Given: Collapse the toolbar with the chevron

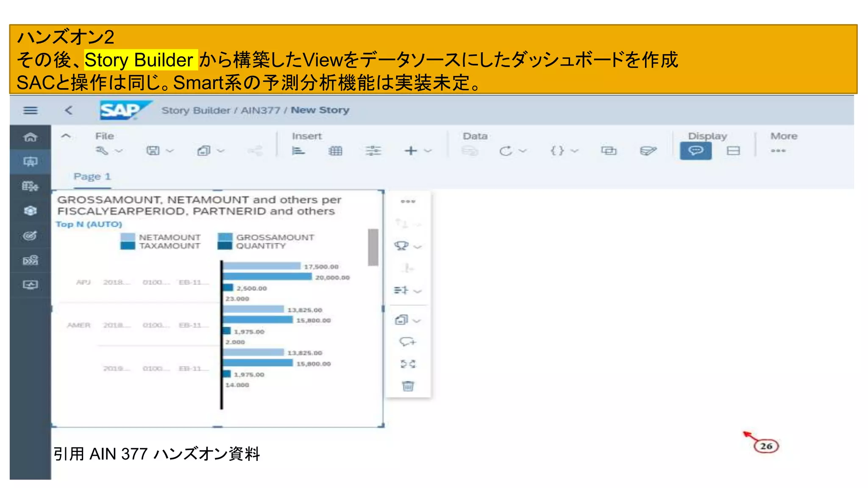Looking at the screenshot, I should click(66, 136).
